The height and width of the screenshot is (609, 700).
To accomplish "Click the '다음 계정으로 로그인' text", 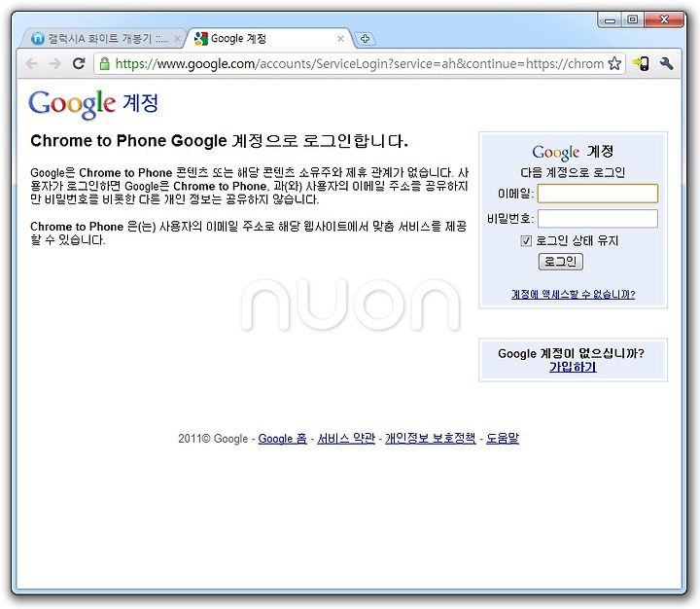I will pos(573,172).
